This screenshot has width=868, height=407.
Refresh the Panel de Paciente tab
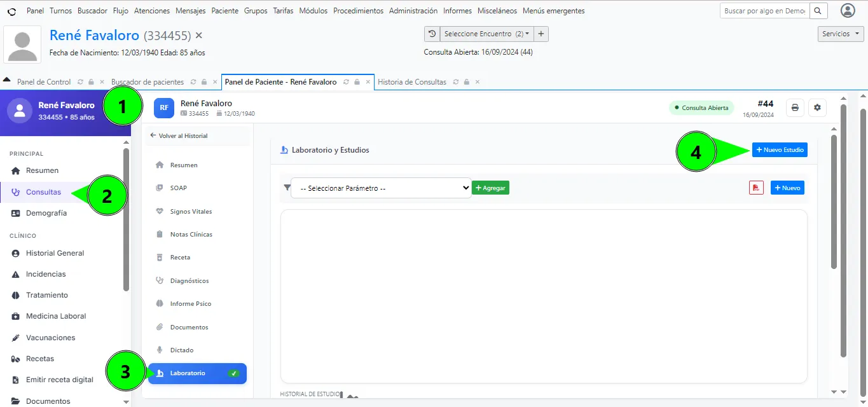click(346, 82)
